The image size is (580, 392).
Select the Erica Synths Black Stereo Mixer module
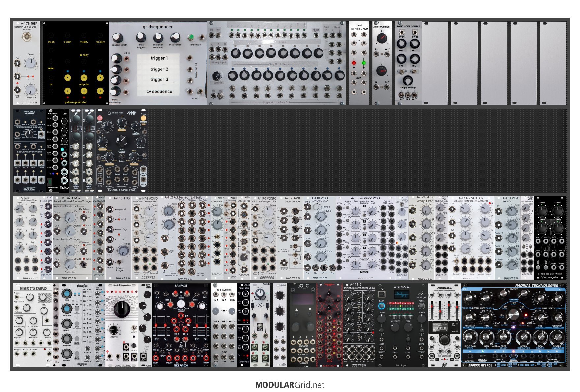tap(550, 238)
